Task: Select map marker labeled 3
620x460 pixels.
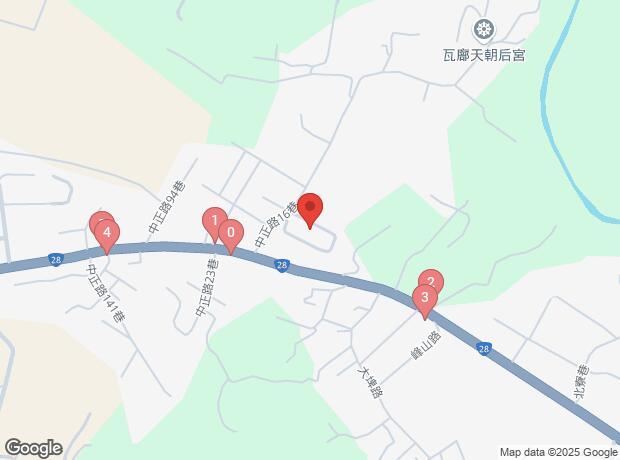Action: (425, 301)
